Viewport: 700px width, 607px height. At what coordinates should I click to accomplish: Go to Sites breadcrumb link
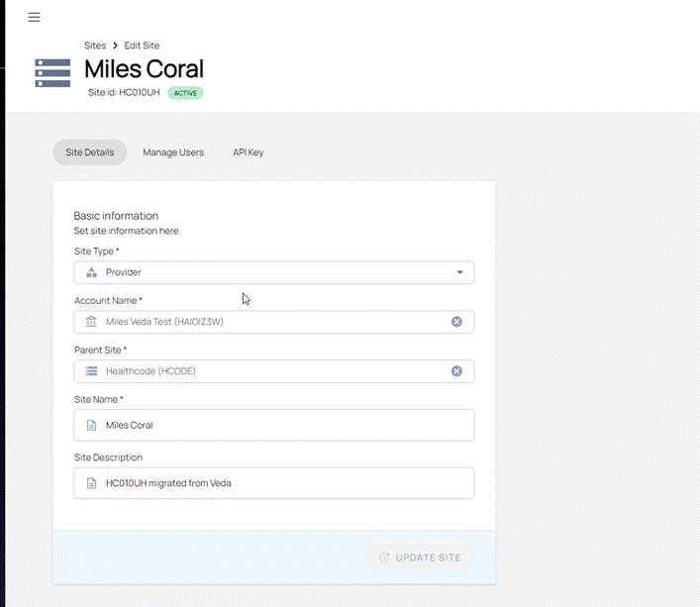(x=95, y=46)
